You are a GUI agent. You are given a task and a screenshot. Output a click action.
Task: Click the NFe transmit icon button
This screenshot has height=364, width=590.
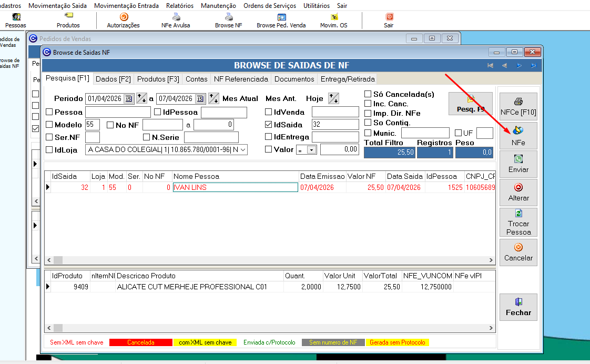coord(518,136)
